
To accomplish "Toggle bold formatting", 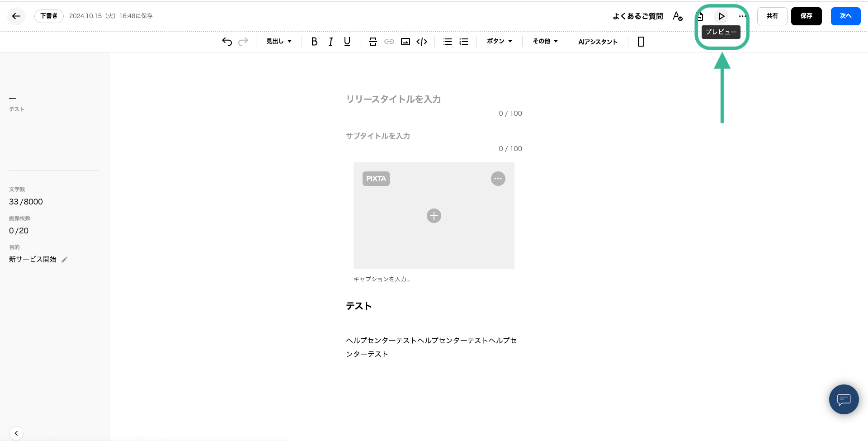I will coord(314,42).
